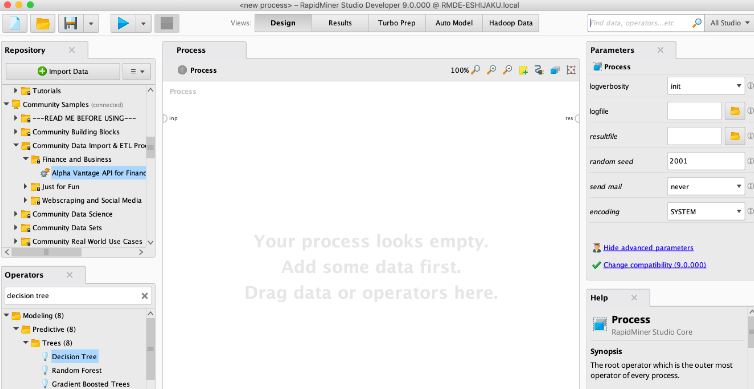Switch to Results view

340,23
